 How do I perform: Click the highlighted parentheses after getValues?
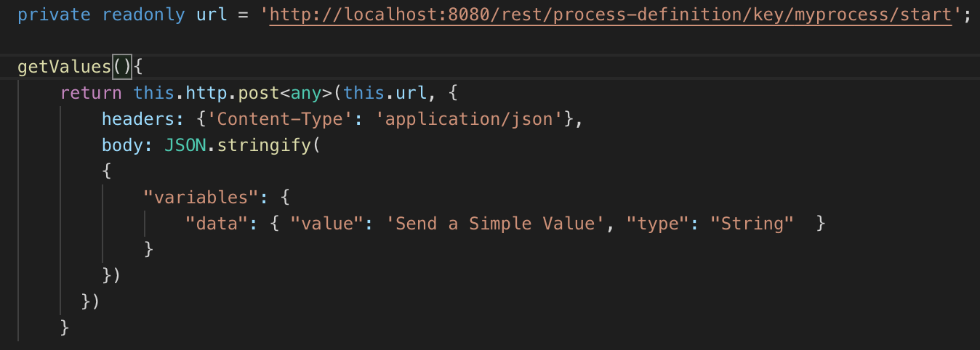[121, 67]
